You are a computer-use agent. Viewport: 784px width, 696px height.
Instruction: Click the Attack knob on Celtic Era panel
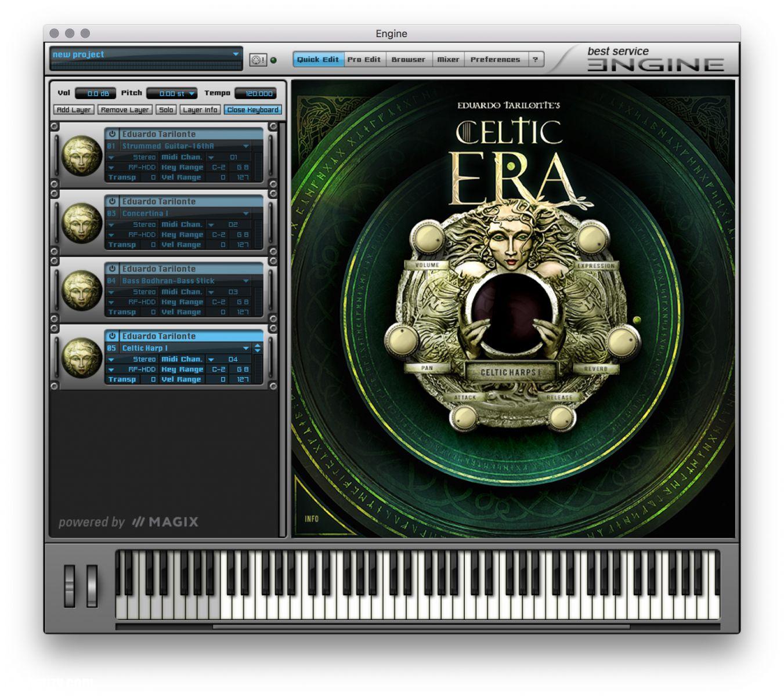pyautogui.click(x=464, y=416)
